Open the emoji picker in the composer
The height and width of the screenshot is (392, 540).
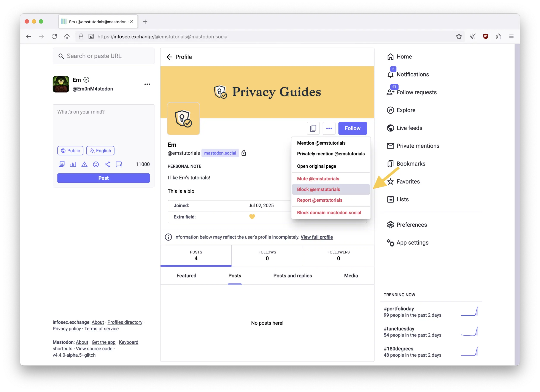(x=96, y=164)
